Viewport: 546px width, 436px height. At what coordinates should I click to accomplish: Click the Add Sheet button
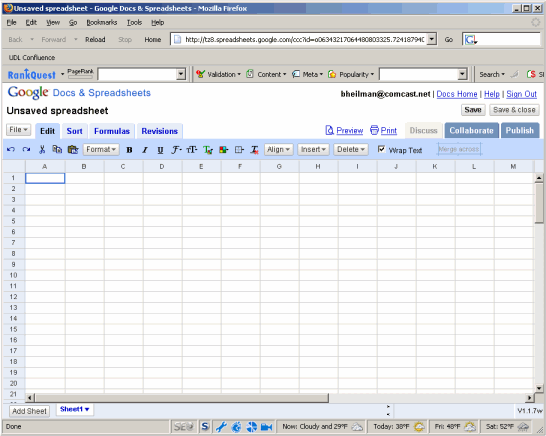[x=29, y=411]
